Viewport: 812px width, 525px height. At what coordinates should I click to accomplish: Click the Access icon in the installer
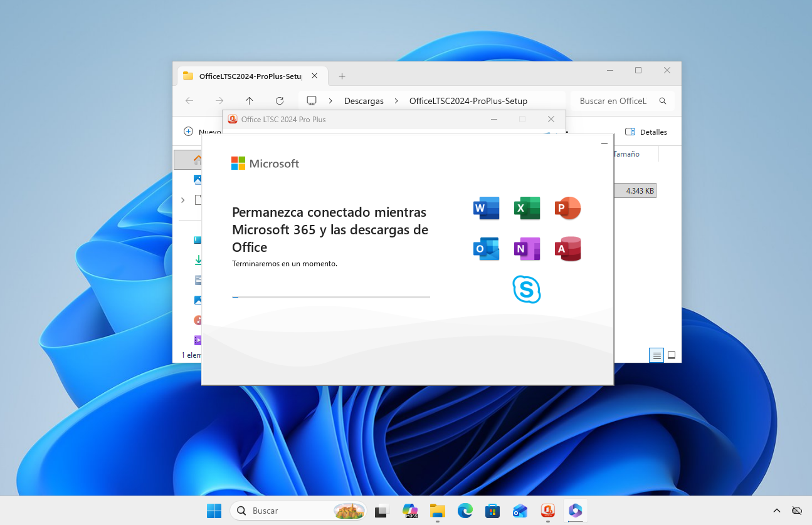coord(567,249)
